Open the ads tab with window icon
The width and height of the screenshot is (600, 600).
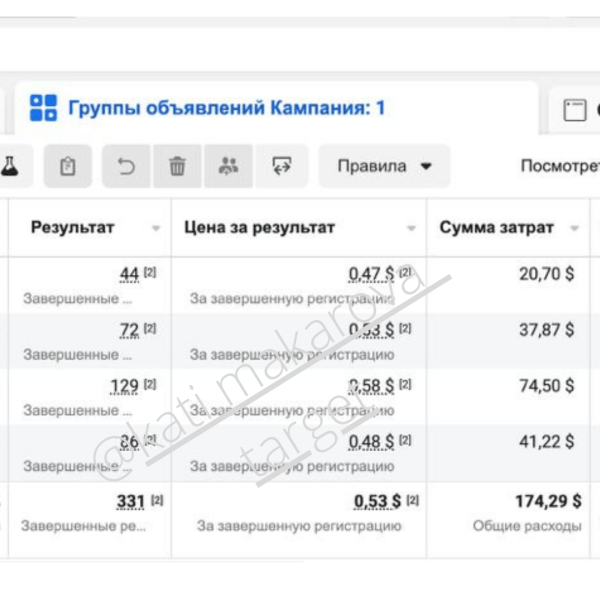coord(576,110)
